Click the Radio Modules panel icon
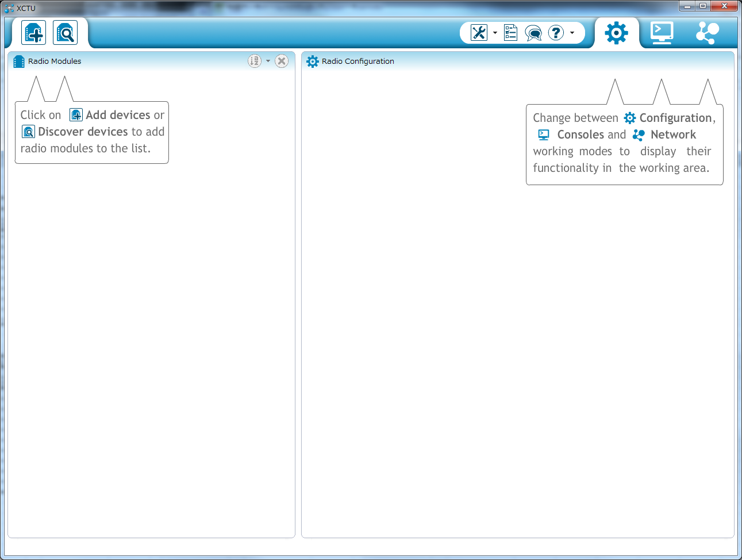 click(x=19, y=61)
